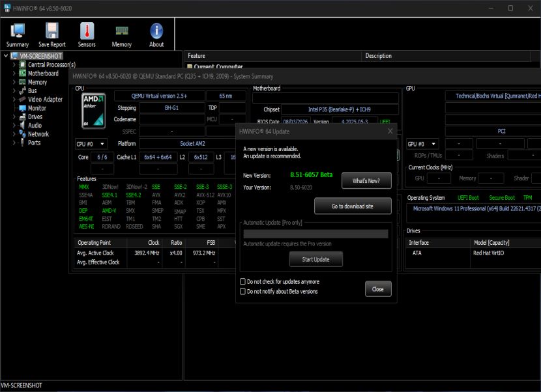Click the QEMU Virtual version 2.5+ field
541x392 pixels.
pyautogui.click(x=159, y=96)
